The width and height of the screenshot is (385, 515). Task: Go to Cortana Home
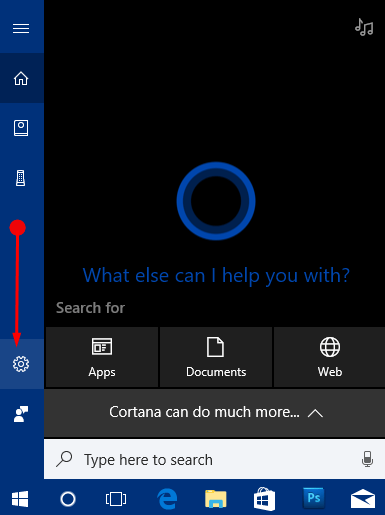(x=21, y=78)
